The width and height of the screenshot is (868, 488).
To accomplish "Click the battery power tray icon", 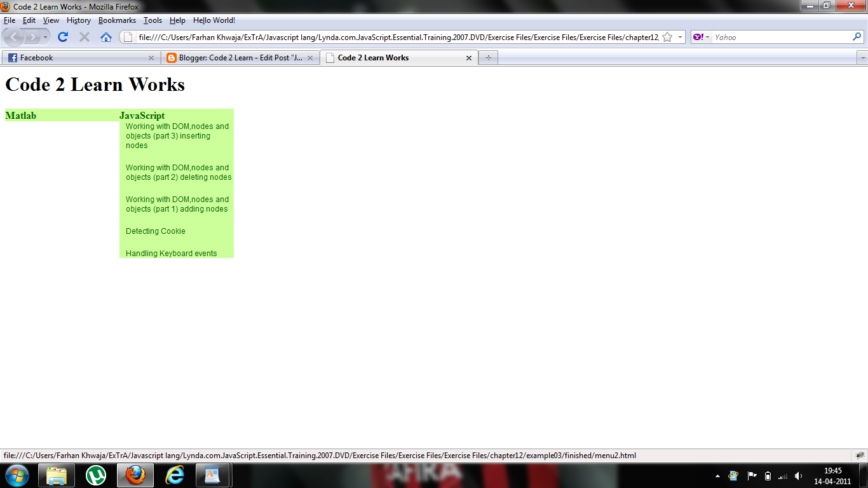I will pyautogui.click(x=768, y=476).
